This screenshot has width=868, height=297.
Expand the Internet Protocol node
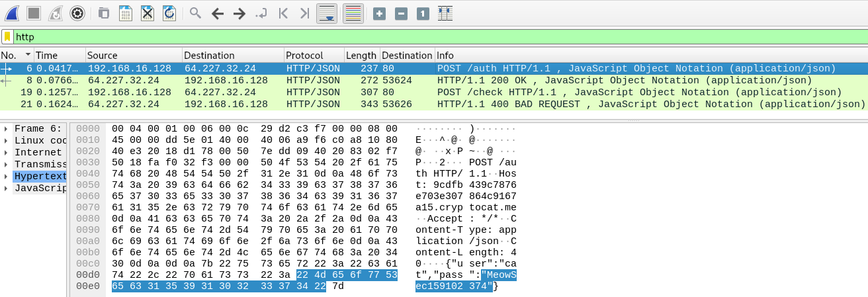[x=7, y=152]
